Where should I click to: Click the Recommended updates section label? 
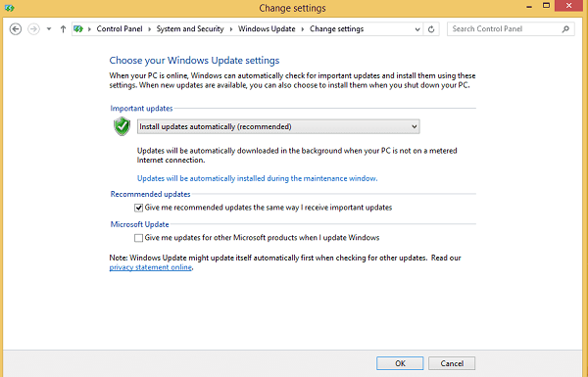pos(150,194)
